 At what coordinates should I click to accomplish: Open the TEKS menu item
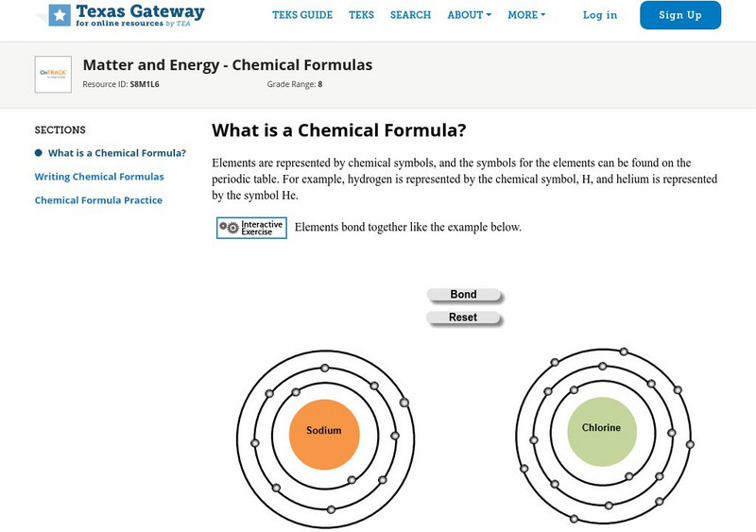point(361,15)
